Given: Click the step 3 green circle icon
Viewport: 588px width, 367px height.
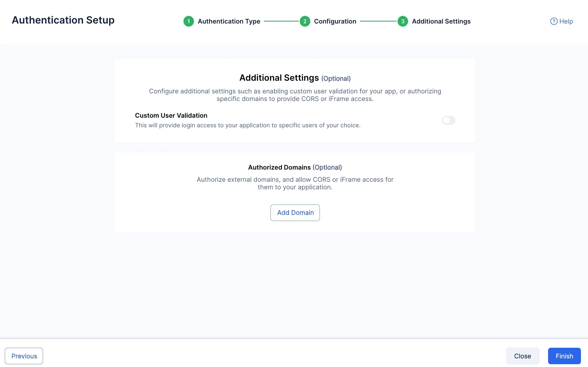Looking at the screenshot, I should tap(403, 21).
